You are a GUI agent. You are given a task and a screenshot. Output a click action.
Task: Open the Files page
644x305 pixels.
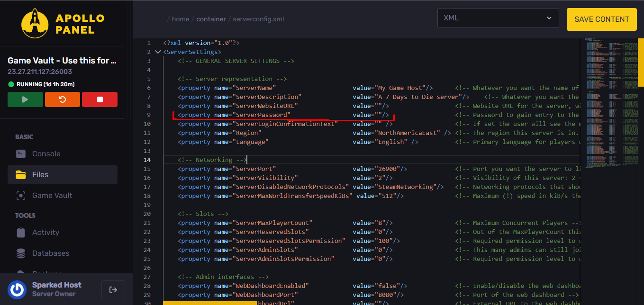(x=63, y=175)
